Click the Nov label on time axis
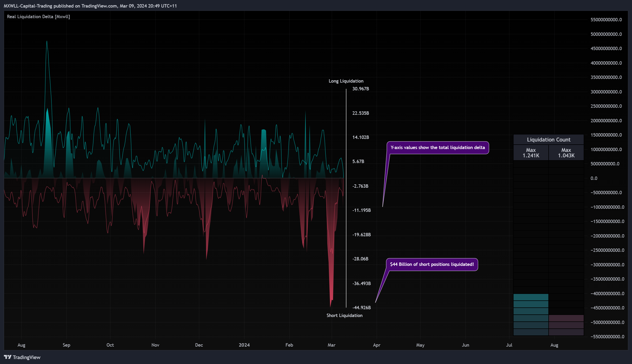Screen dimensions: 632x364 pyautogui.click(x=155, y=345)
